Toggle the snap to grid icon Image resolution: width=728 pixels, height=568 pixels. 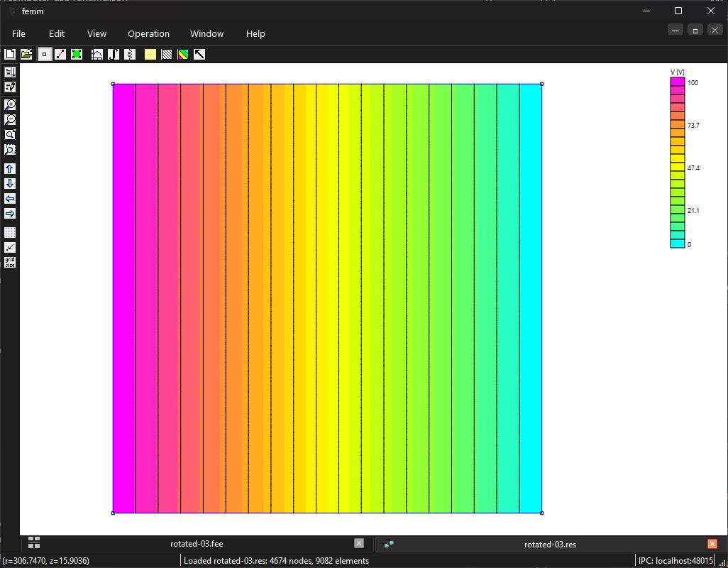point(10,248)
